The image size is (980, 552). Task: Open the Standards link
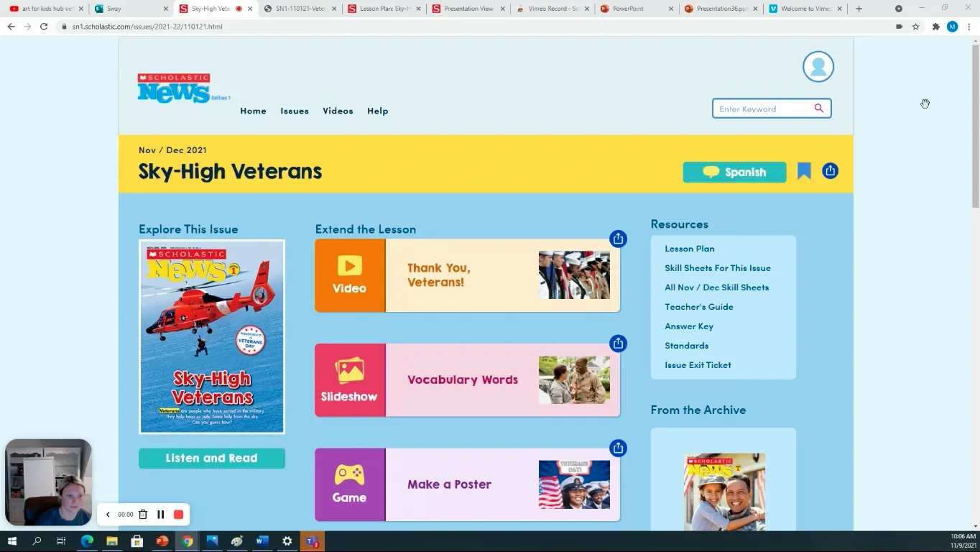687,346
